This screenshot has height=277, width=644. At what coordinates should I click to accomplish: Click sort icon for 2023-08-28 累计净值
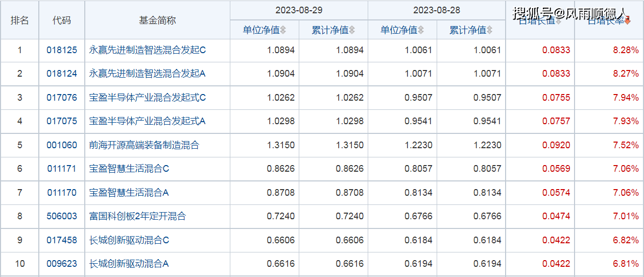[x=489, y=31]
